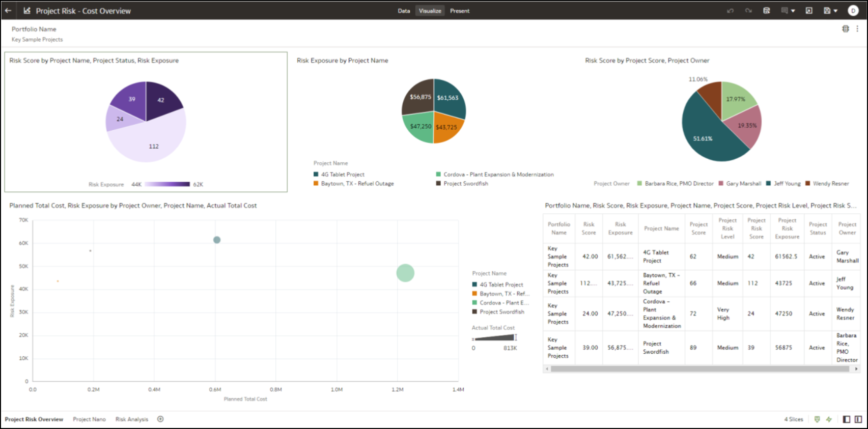The width and height of the screenshot is (868, 429).
Task: Click the table scroll right arrow
Action: pos(856,369)
